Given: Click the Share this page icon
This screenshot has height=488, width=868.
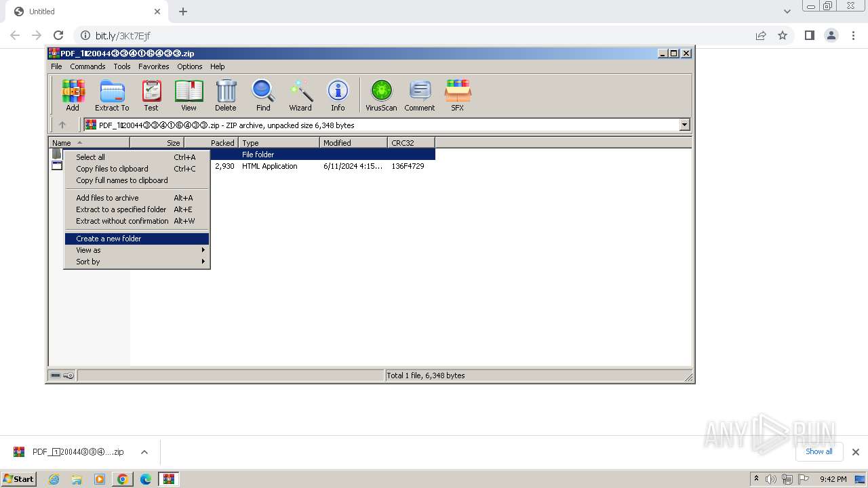Looking at the screenshot, I should pos(761,35).
